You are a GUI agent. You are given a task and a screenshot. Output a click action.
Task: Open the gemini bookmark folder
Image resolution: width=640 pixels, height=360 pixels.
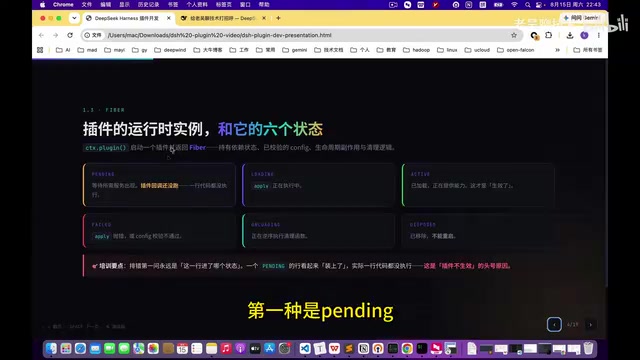(x=294, y=50)
